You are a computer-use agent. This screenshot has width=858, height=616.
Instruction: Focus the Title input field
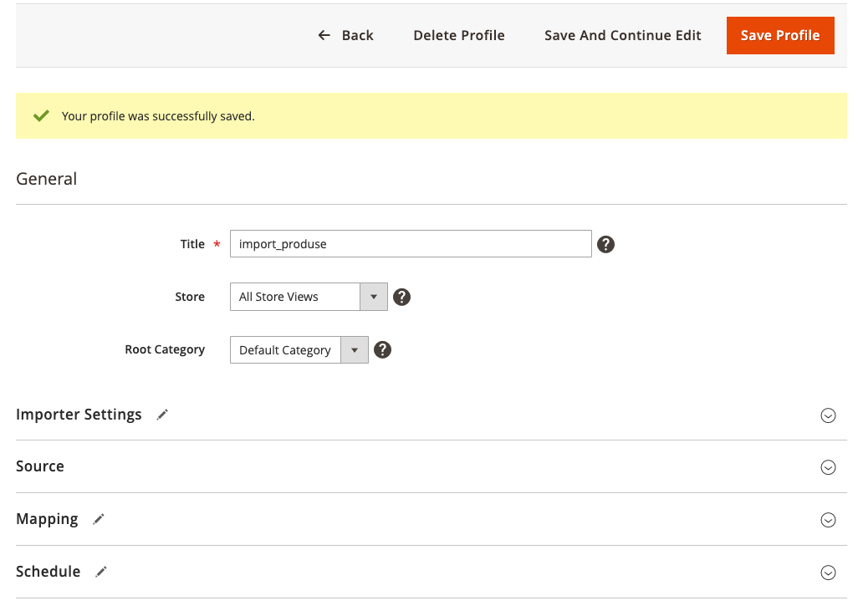411,244
